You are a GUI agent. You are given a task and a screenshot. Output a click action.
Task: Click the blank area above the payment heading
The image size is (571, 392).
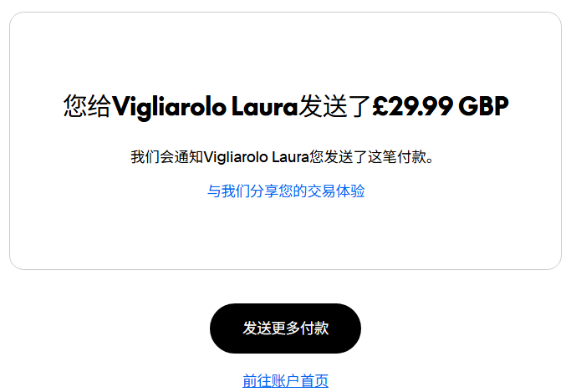click(x=286, y=53)
